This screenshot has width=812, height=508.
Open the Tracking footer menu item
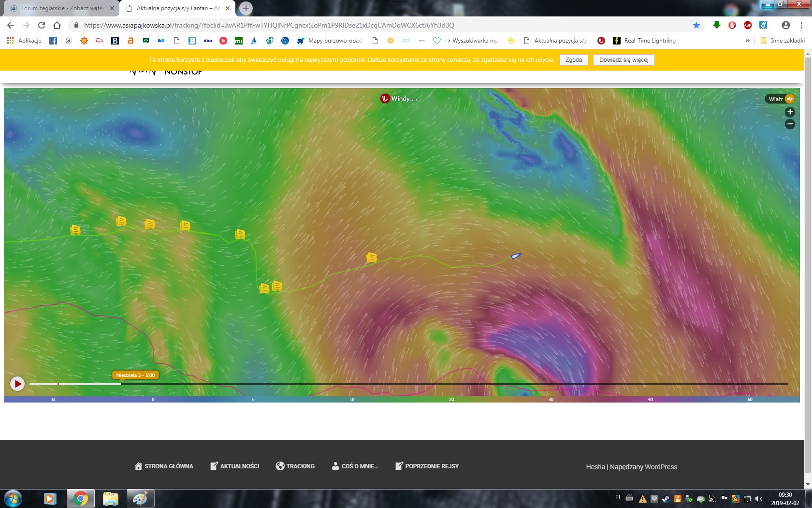coord(295,466)
